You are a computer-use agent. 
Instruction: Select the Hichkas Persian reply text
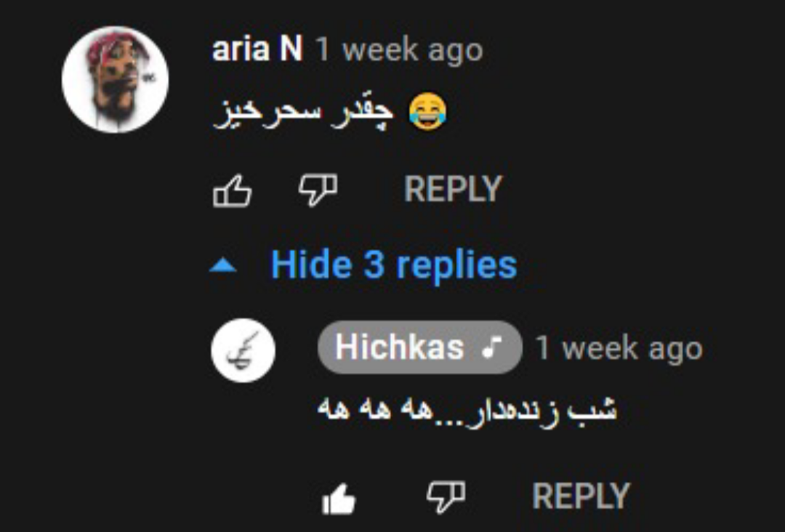467,411
